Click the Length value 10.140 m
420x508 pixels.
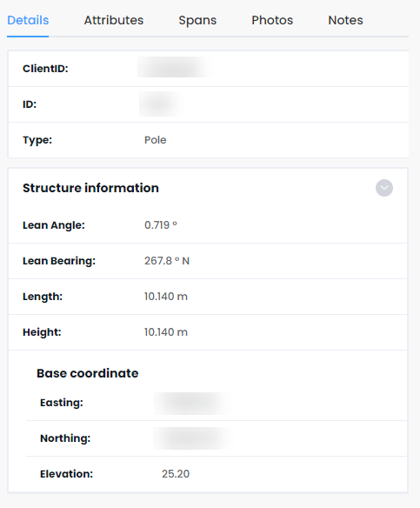[x=166, y=296]
